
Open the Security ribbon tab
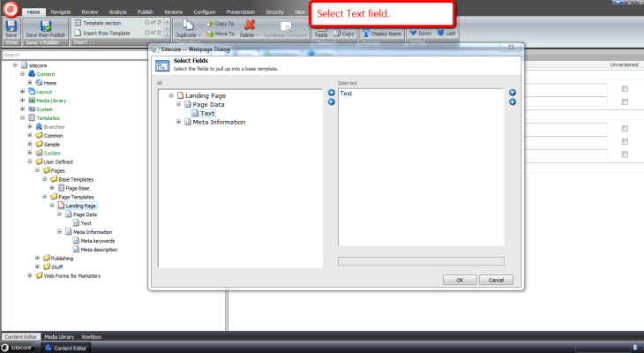coord(274,12)
